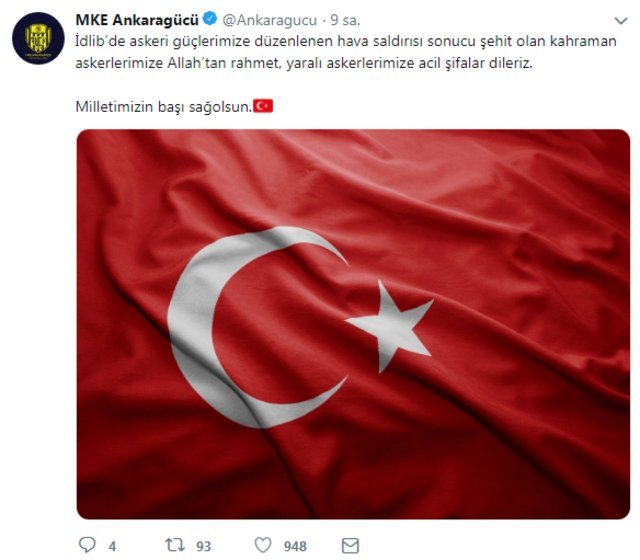Click the Turkish flag emoji in text
640x560 pixels.
pos(263,106)
